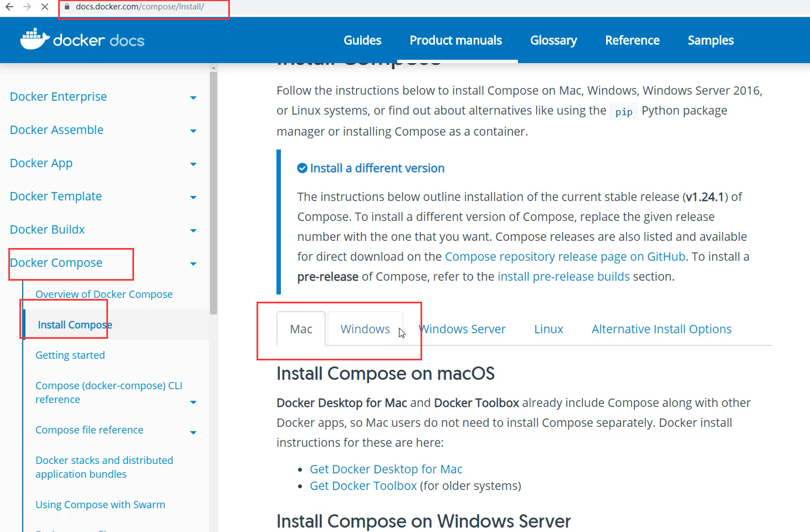Click the browser forward arrow
This screenshot has height=532, width=810.
coord(27,7)
